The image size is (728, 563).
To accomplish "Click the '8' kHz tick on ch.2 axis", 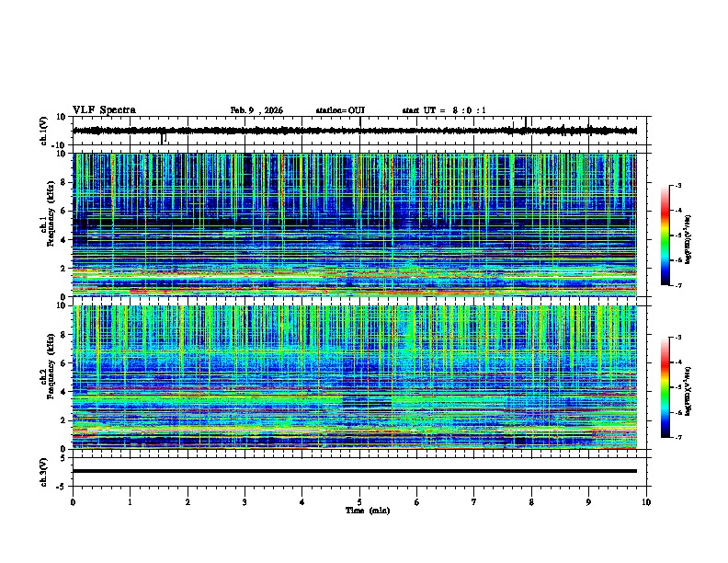I will pyautogui.click(x=63, y=335).
